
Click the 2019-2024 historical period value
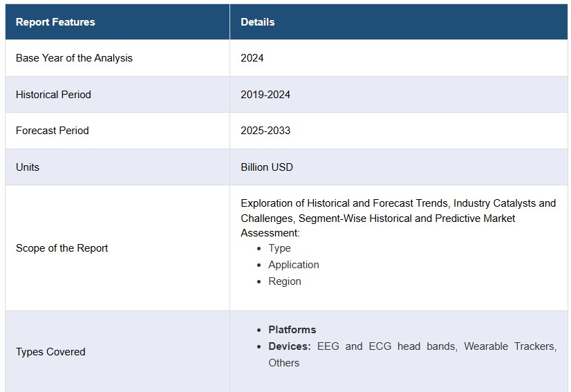(x=265, y=95)
